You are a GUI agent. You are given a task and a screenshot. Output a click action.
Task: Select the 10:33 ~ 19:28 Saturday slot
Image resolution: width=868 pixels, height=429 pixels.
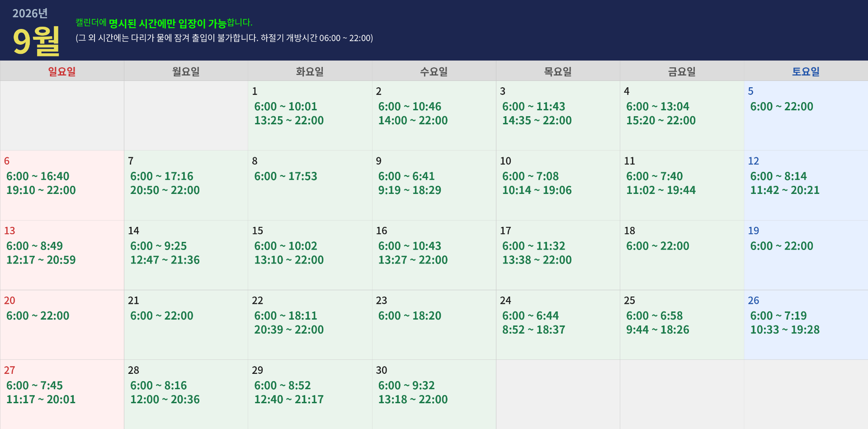pyautogui.click(x=785, y=330)
